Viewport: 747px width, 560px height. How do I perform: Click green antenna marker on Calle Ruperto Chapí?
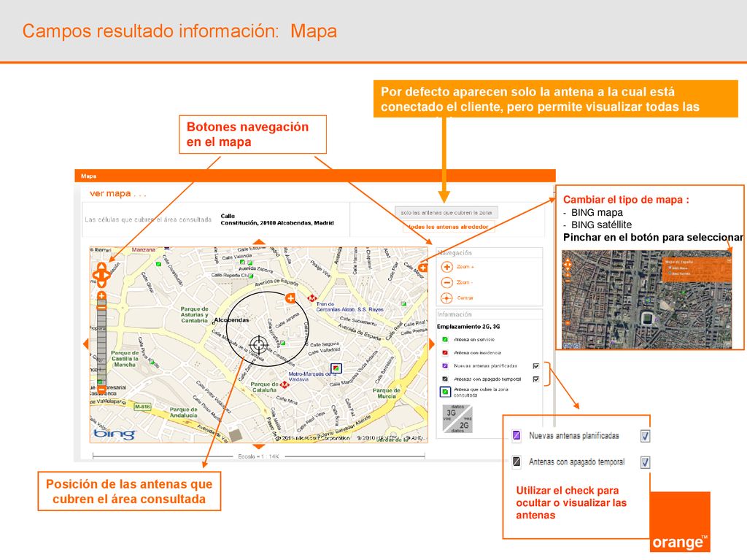point(251,276)
